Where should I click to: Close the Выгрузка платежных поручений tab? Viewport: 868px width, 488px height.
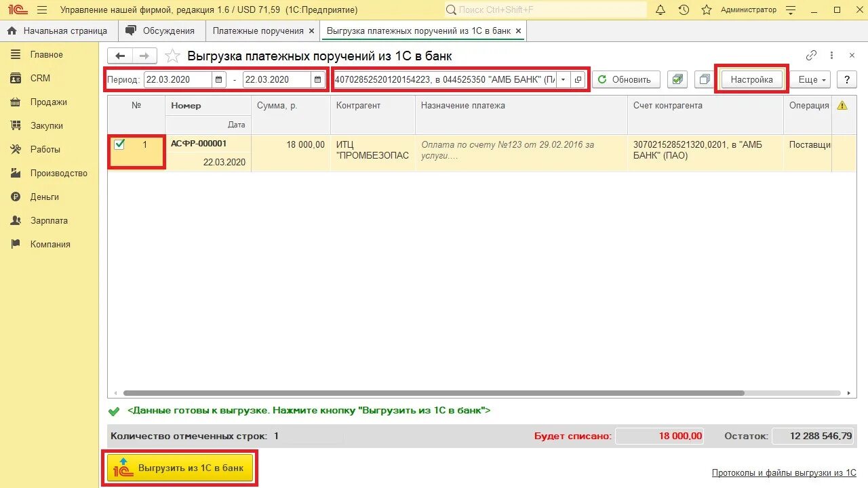click(x=518, y=31)
